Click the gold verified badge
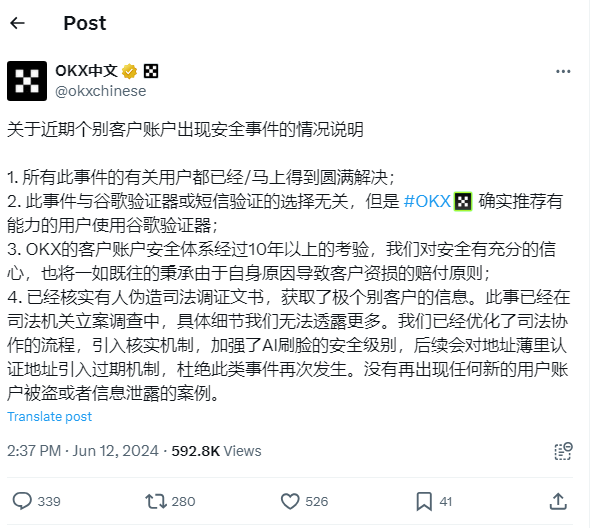607x528 pixels. (129, 72)
